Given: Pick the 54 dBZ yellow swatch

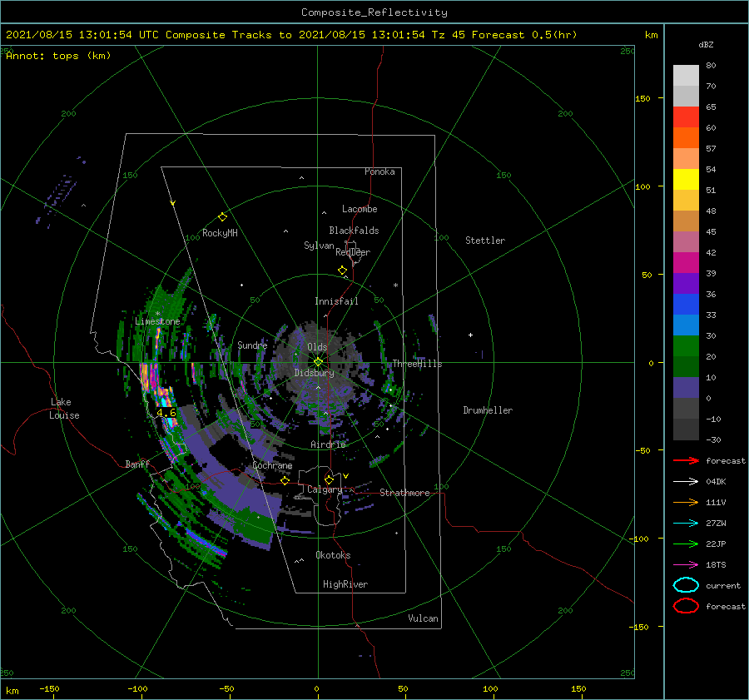Looking at the screenshot, I should pos(686,179).
